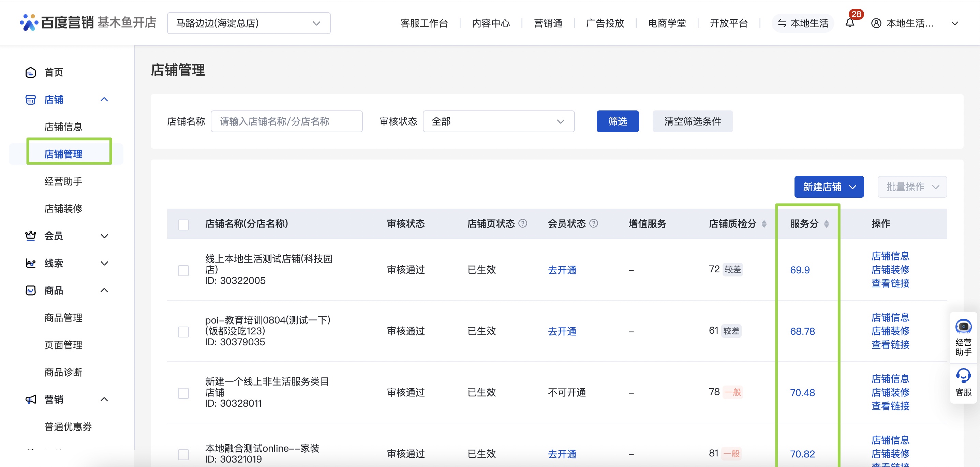Open the 新建店铺 button menu
Image resolution: width=980 pixels, height=467 pixels.
tap(829, 187)
